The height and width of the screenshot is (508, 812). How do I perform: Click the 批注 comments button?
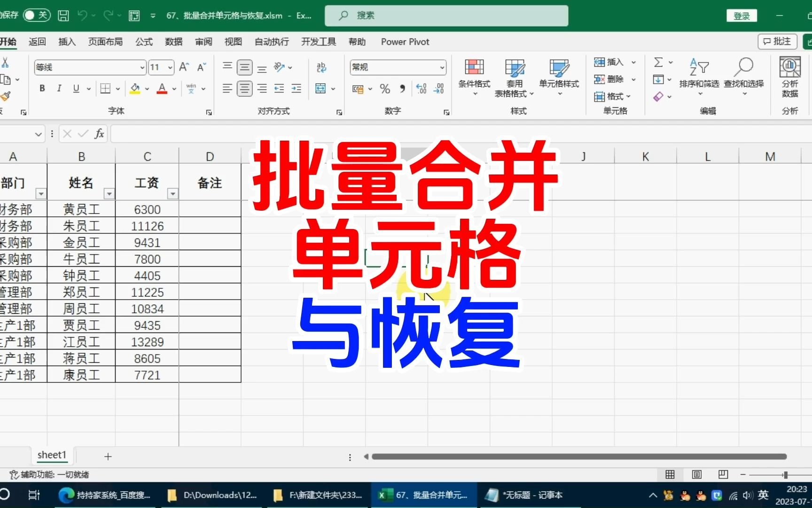pyautogui.click(x=777, y=42)
